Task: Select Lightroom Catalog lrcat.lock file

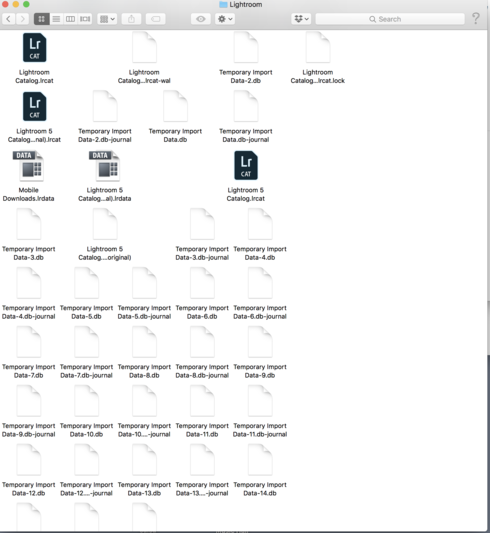Action: pyautogui.click(x=318, y=48)
